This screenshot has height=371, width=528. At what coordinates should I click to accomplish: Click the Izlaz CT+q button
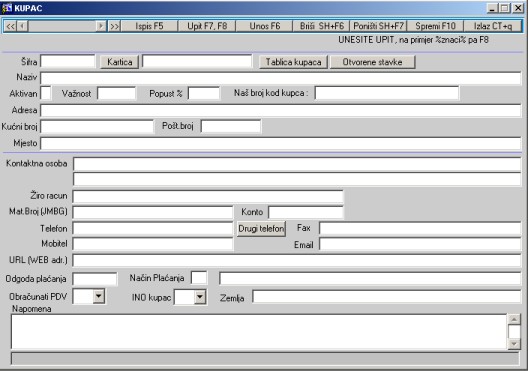tap(493, 26)
